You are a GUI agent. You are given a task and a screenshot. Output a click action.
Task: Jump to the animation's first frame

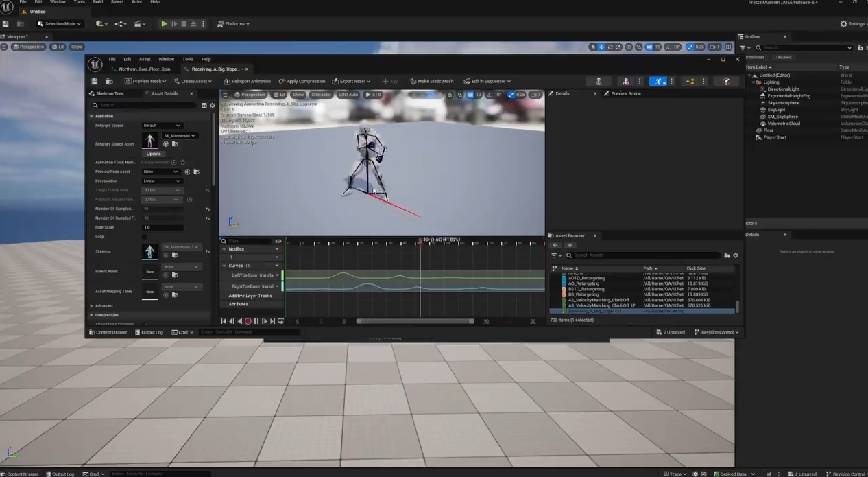(x=224, y=321)
